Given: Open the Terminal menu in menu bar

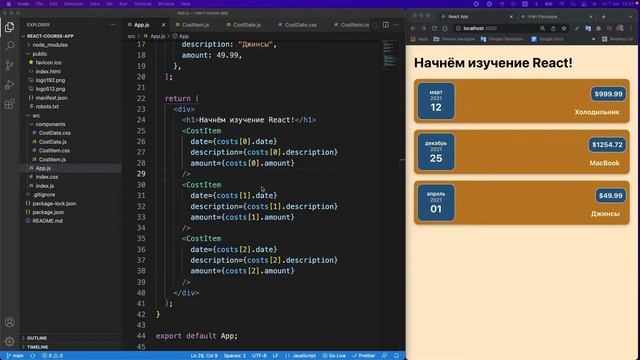Looking at the screenshot, I should 143,4.
